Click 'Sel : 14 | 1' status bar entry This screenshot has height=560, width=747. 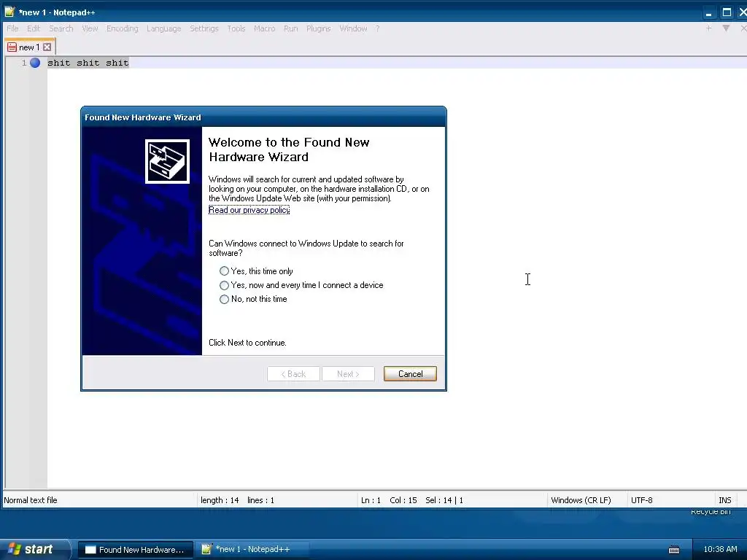click(444, 500)
